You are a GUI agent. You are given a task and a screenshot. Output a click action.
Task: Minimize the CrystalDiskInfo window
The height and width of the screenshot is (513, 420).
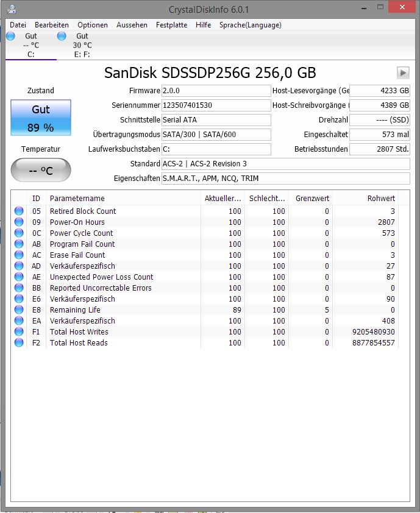click(364, 7)
